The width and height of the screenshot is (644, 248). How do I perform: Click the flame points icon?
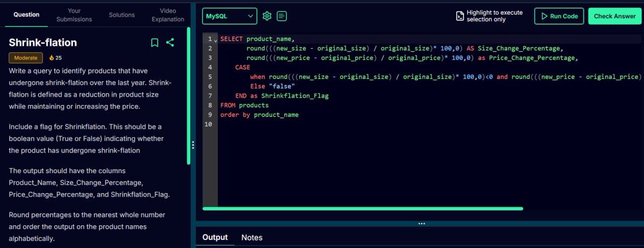coord(52,58)
